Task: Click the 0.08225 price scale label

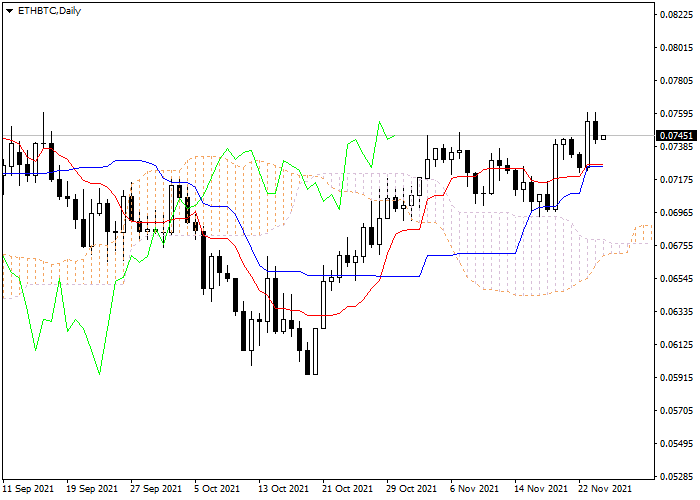Action: (674, 15)
